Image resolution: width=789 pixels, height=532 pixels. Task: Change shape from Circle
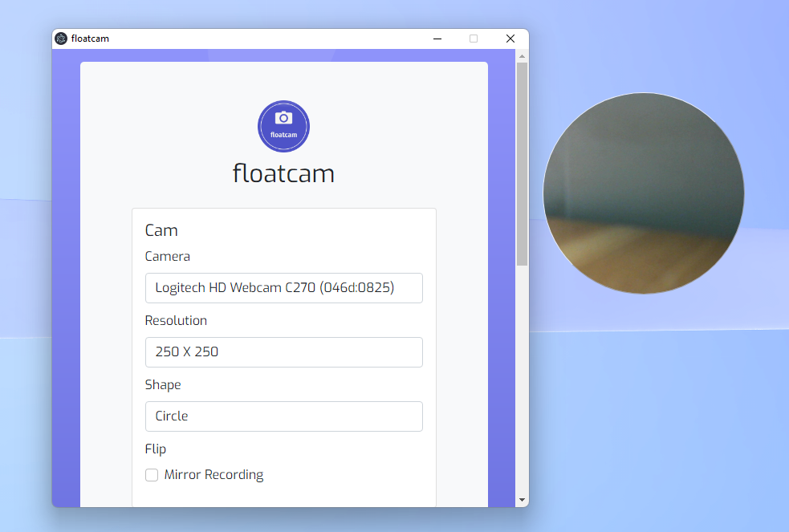283,416
